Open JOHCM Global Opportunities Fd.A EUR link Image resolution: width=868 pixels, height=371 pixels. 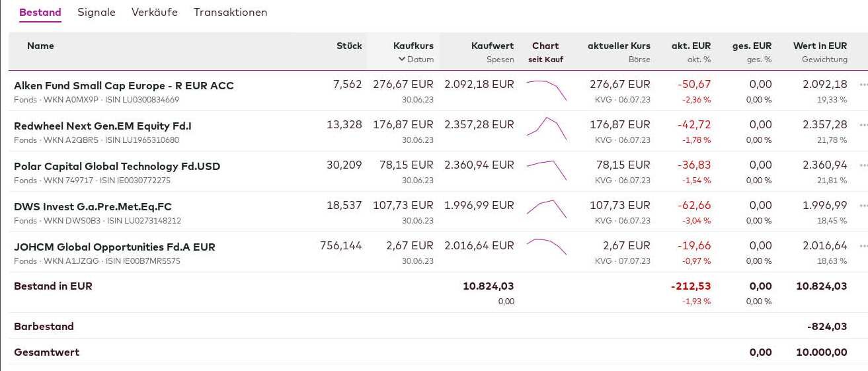[x=114, y=247]
